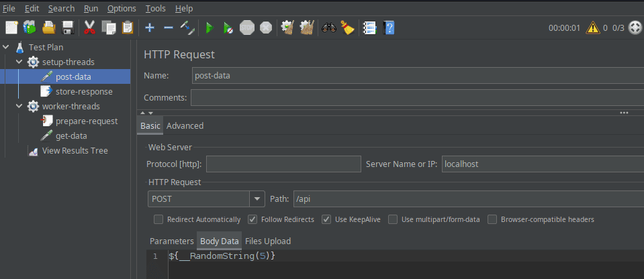Click the Save test plan icon
The width and height of the screenshot is (644, 279).
click(x=68, y=27)
